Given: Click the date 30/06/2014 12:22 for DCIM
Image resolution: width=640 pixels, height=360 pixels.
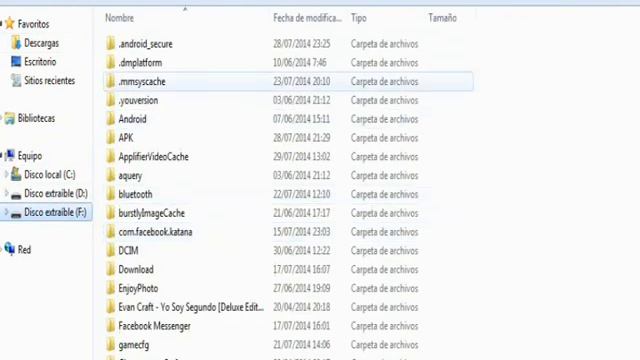Looking at the screenshot, I should (302, 251).
